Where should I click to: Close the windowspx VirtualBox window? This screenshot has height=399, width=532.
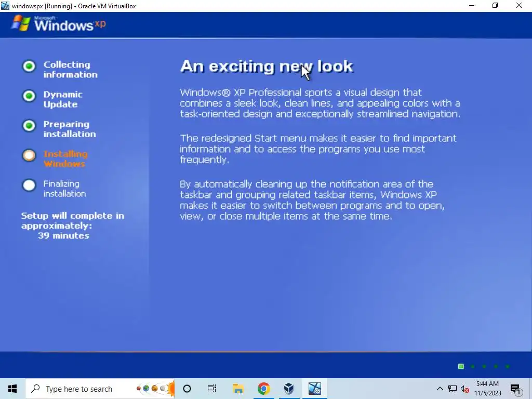(x=519, y=6)
